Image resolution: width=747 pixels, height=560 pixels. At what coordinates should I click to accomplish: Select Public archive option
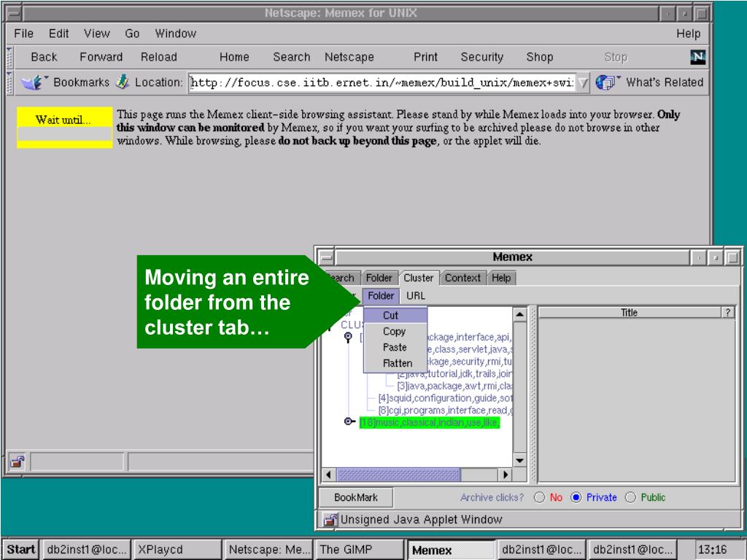pyautogui.click(x=630, y=497)
